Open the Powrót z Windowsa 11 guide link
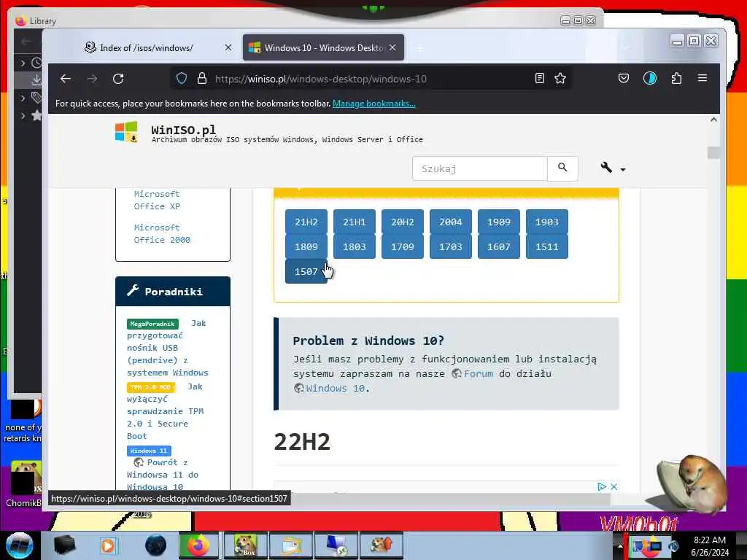 162,475
